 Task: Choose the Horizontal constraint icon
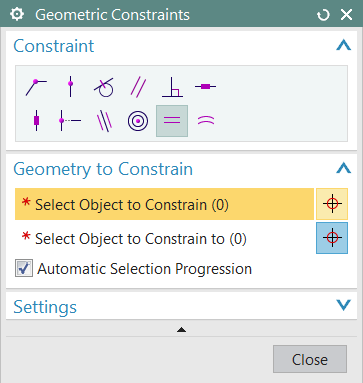(x=206, y=87)
